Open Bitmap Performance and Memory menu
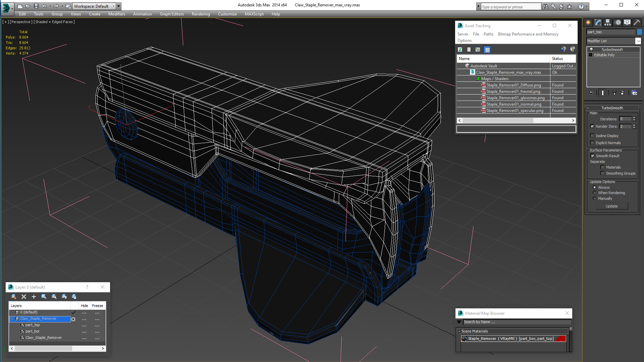 pyautogui.click(x=528, y=34)
